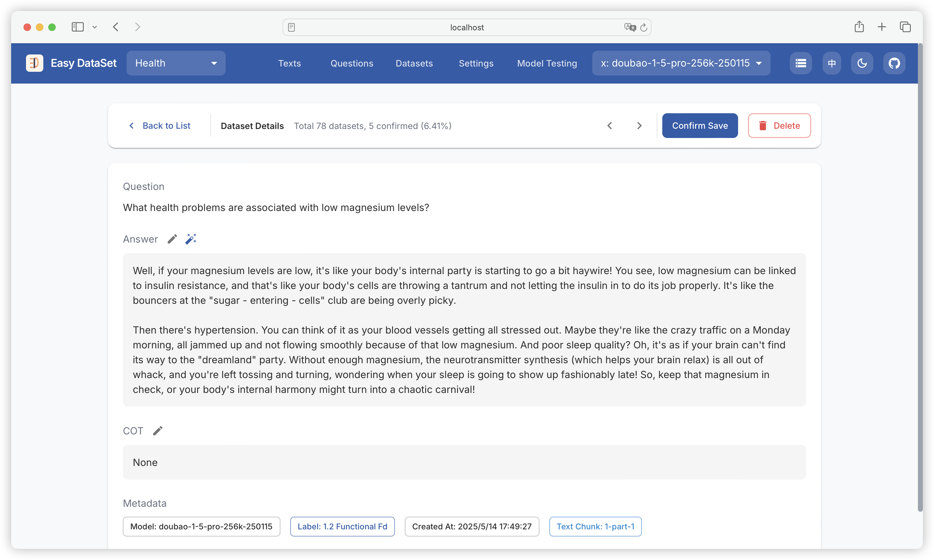934x560 pixels.
Task: Edit the COT with pencil icon
Action: (x=158, y=431)
